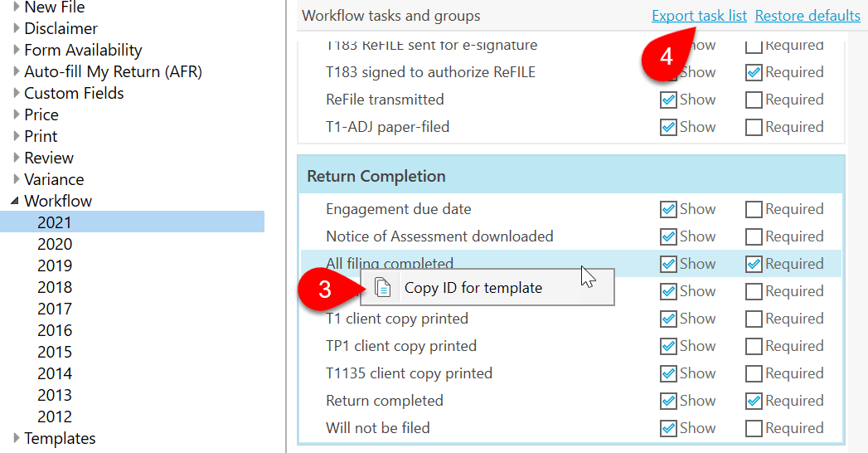The image size is (868, 453).
Task: Select the Will not be filed task
Action: [x=377, y=428]
